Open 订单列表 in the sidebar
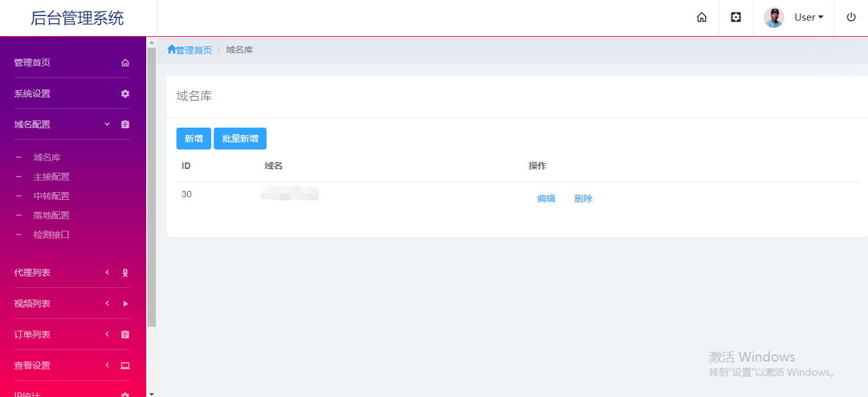868x397 pixels. pos(32,334)
